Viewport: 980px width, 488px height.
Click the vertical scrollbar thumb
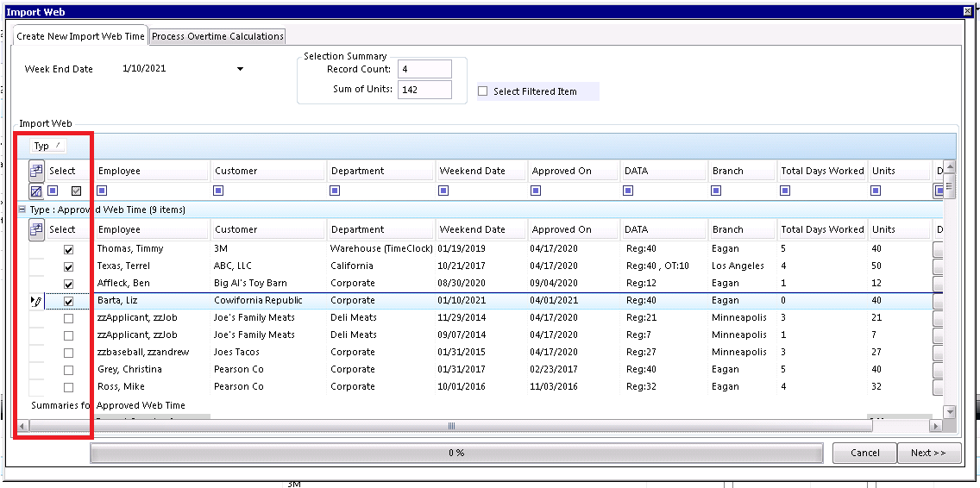pos(949,185)
